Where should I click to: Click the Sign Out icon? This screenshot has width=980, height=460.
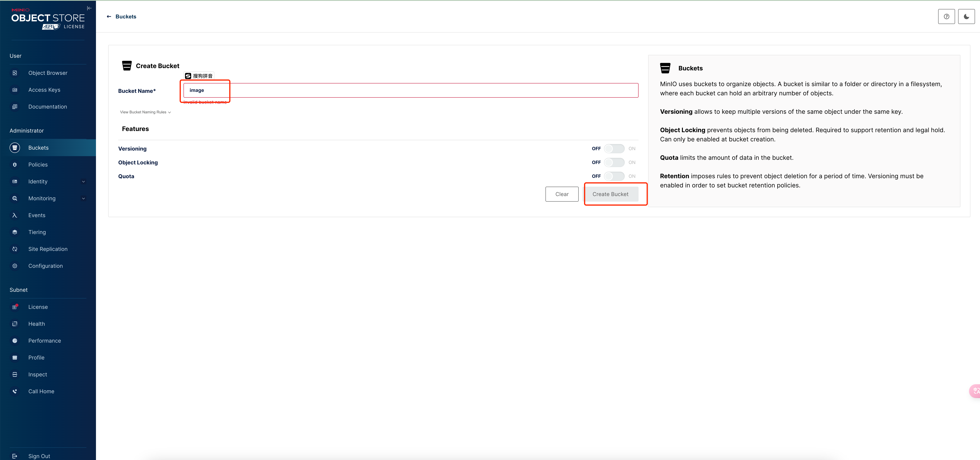coord(15,456)
